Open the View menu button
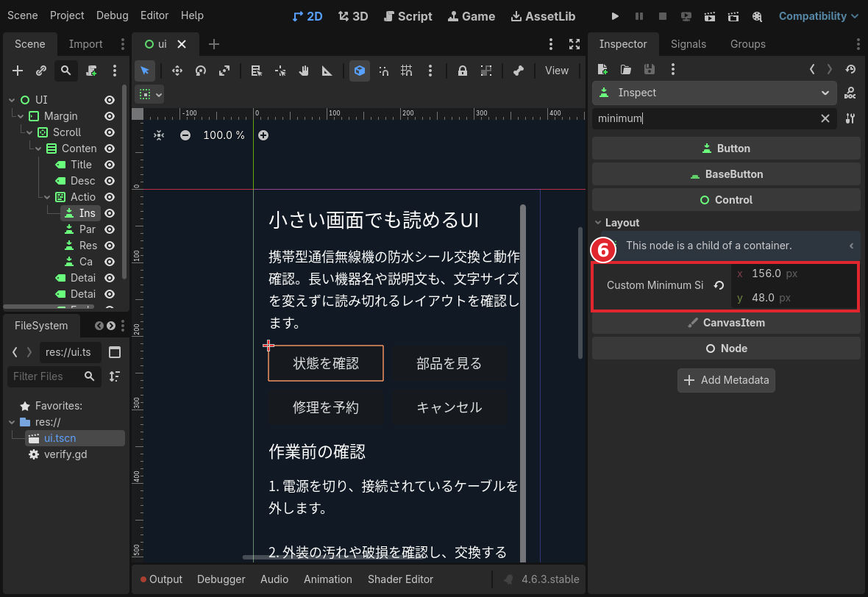This screenshot has width=868, height=597. tap(556, 71)
